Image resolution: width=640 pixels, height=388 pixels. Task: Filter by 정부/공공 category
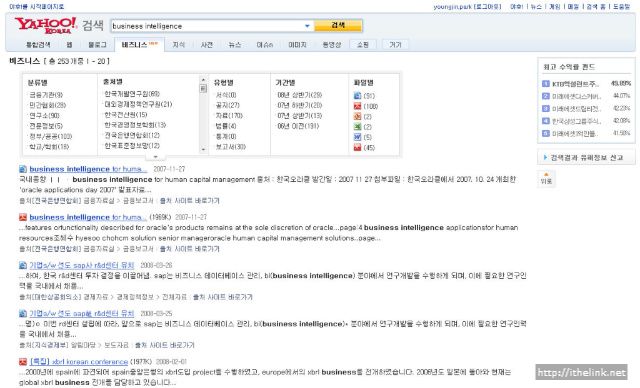50,136
